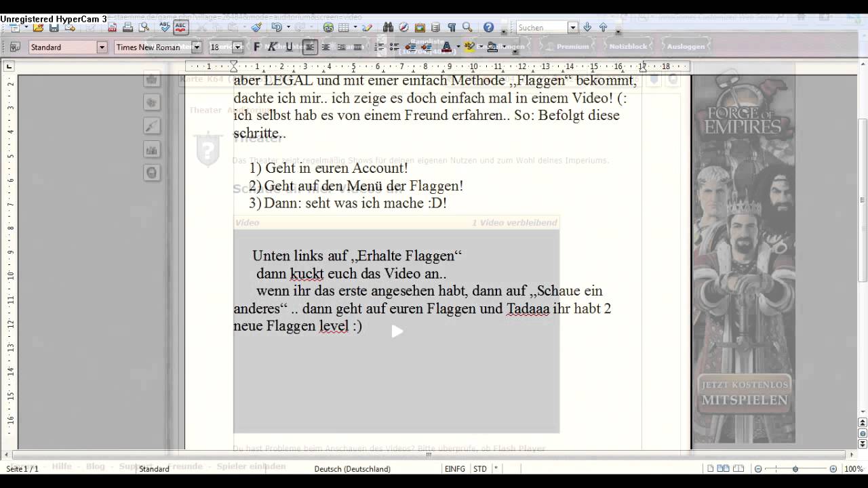Click the zoom out minus button
This screenshot has height=488, width=868.
[x=758, y=469]
